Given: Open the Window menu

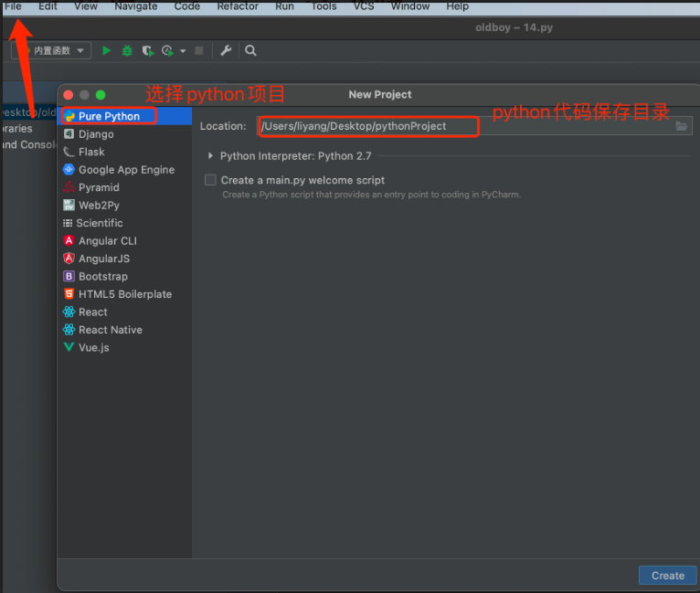Looking at the screenshot, I should [x=410, y=6].
